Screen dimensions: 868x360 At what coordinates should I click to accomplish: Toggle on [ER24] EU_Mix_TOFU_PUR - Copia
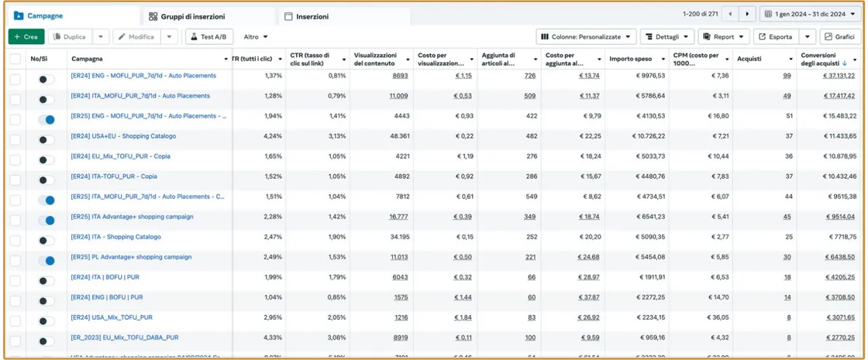click(x=46, y=160)
